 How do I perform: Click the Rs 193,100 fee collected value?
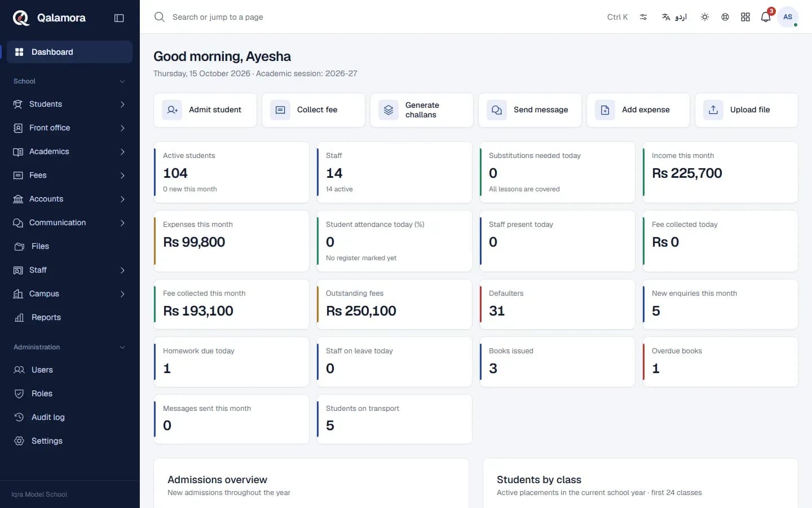[198, 311]
